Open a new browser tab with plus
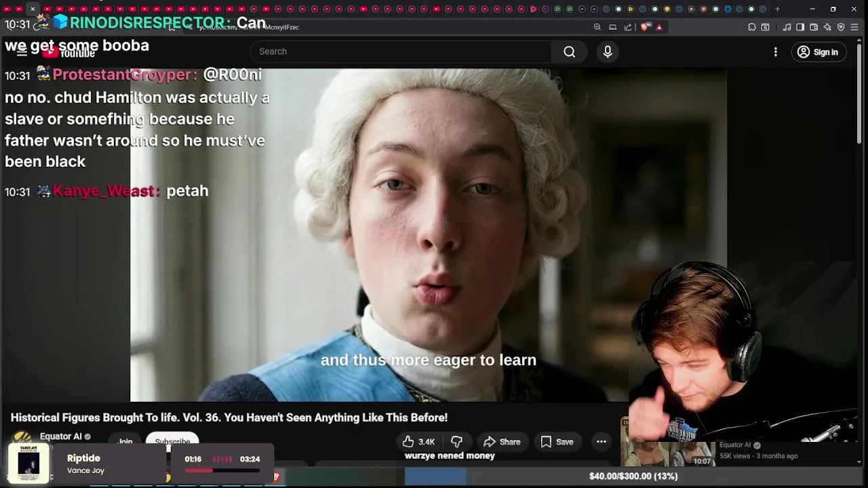 click(x=777, y=9)
